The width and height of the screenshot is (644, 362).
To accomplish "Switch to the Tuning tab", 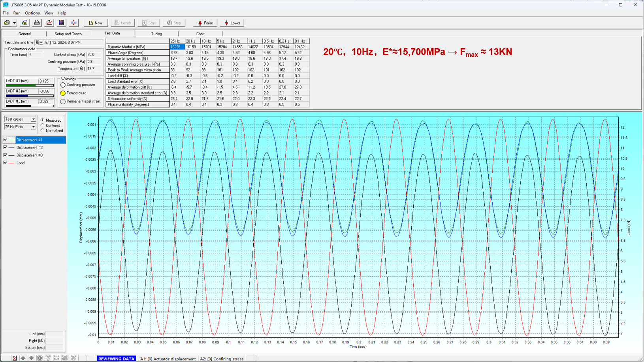I will [156, 34].
